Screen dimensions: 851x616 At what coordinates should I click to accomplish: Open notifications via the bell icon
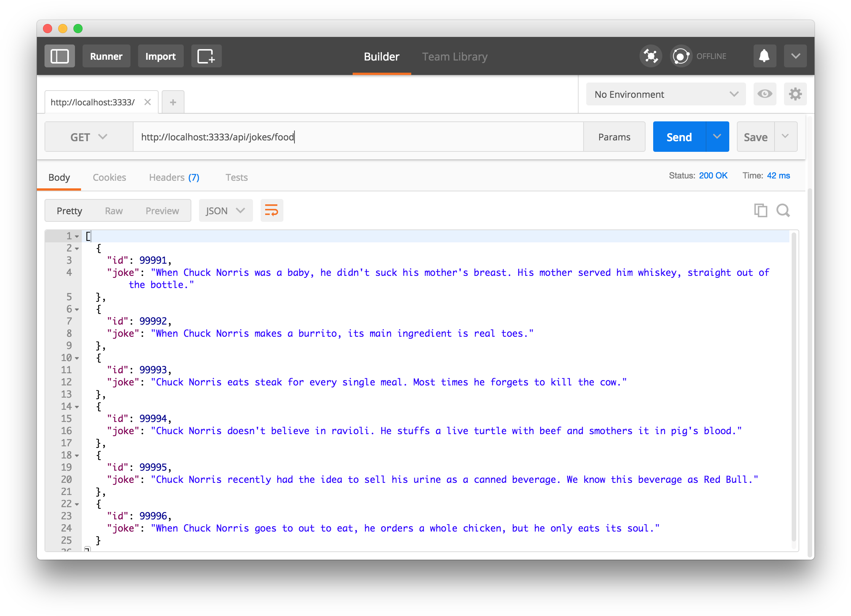tap(764, 56)
